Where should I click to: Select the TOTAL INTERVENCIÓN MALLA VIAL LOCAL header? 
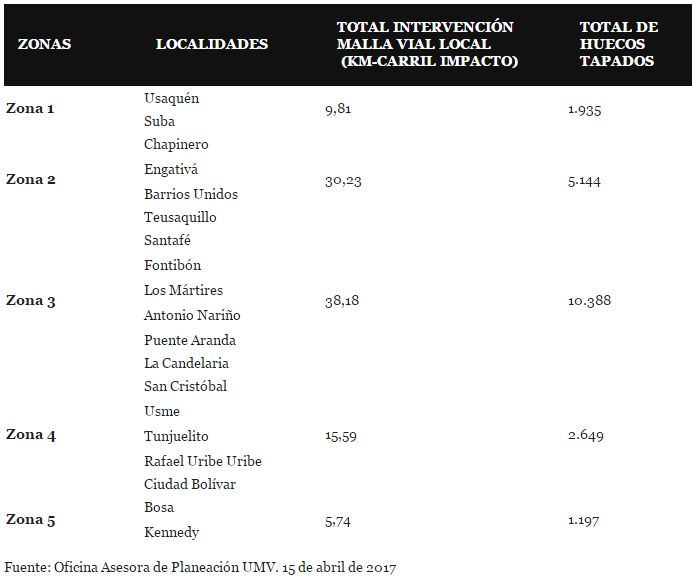427,44
